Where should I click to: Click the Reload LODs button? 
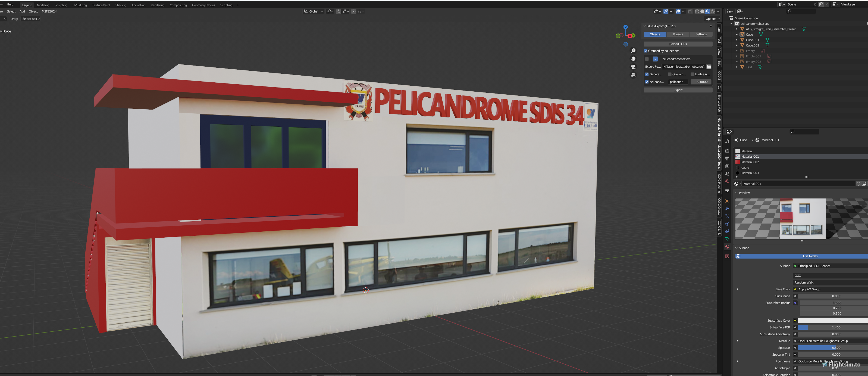678,44
